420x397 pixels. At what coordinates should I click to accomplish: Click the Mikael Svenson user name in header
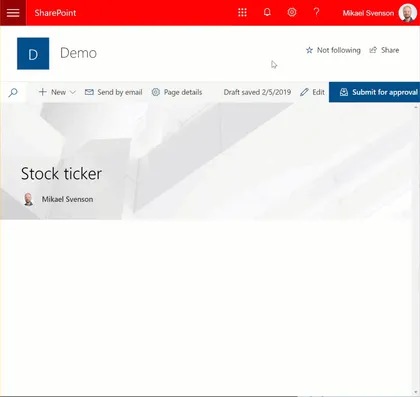point(368,13)
